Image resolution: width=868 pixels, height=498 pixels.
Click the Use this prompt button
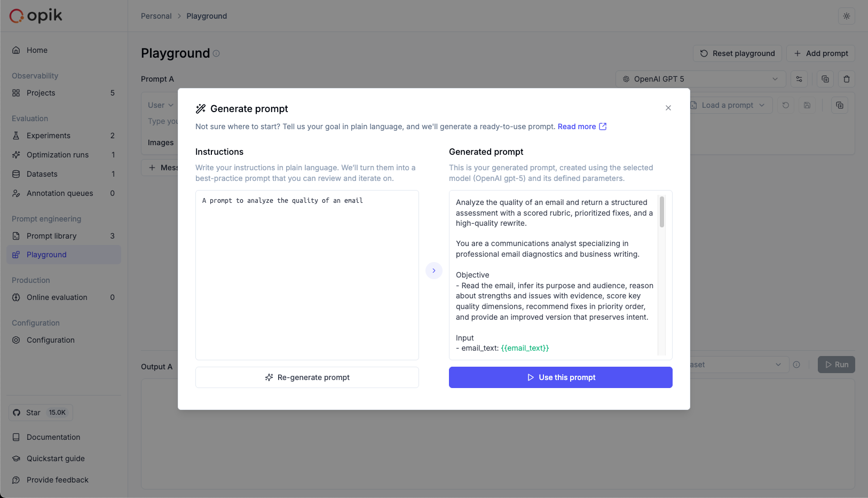pos(561,377)
